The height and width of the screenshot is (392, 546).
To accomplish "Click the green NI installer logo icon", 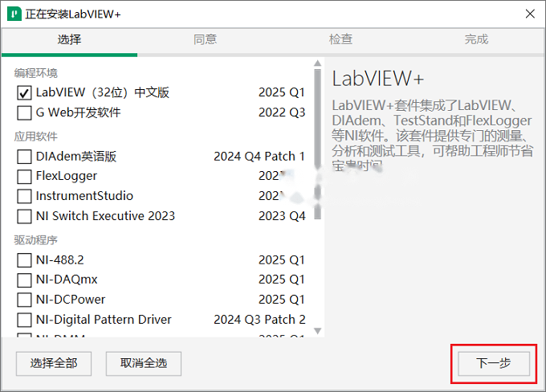I will 14,14.
